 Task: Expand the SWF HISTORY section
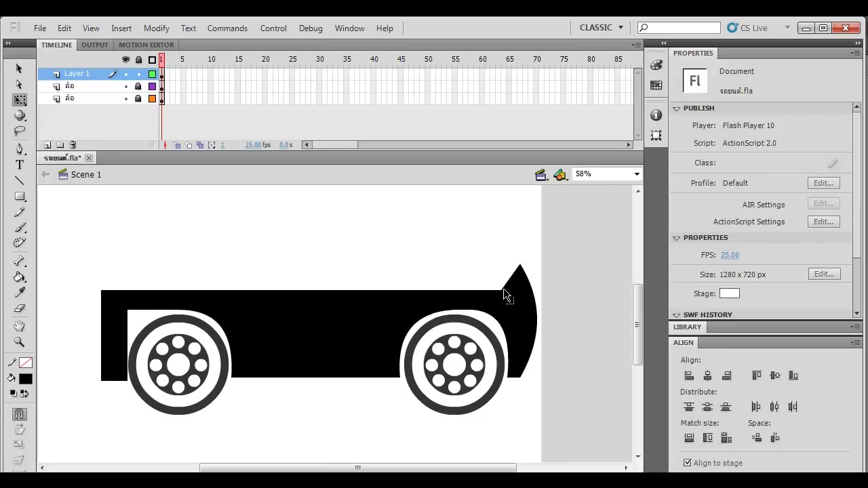pyautogui.click(x=676, y=315)
